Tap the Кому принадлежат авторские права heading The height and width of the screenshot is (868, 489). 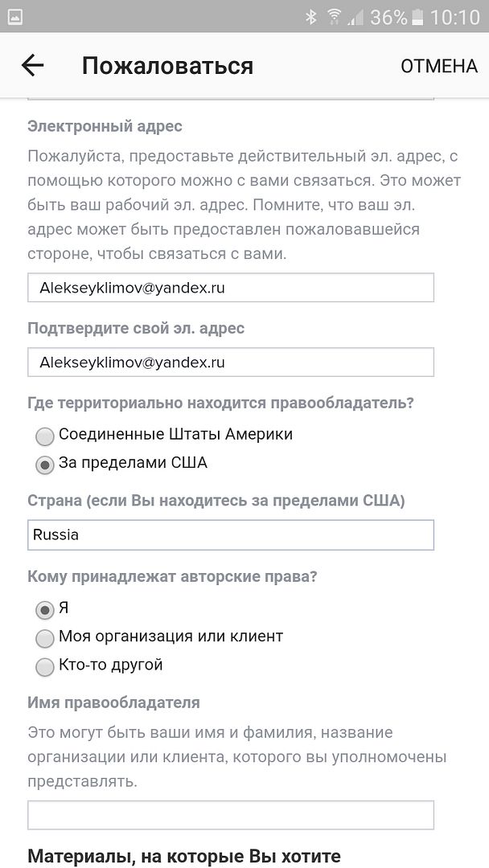point(172,576)
